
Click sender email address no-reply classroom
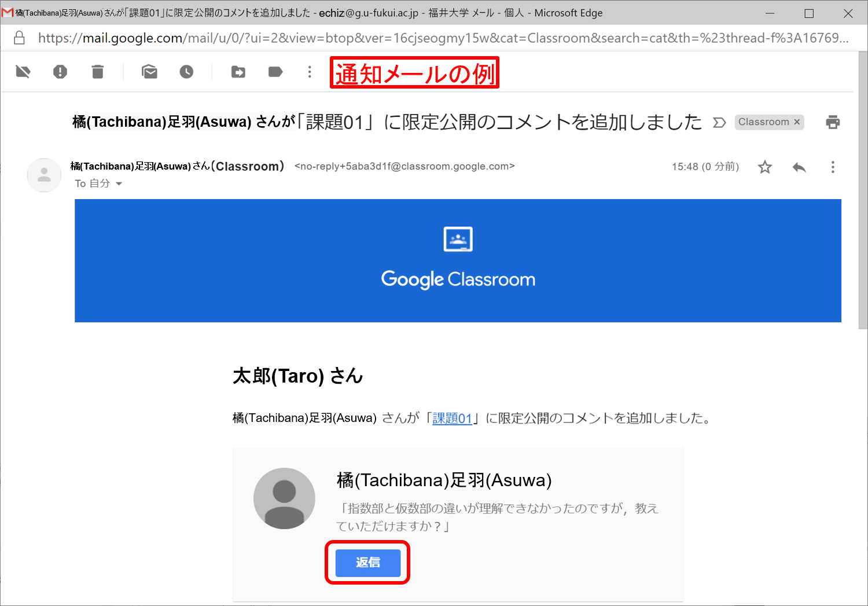click(x=404, y=166)
